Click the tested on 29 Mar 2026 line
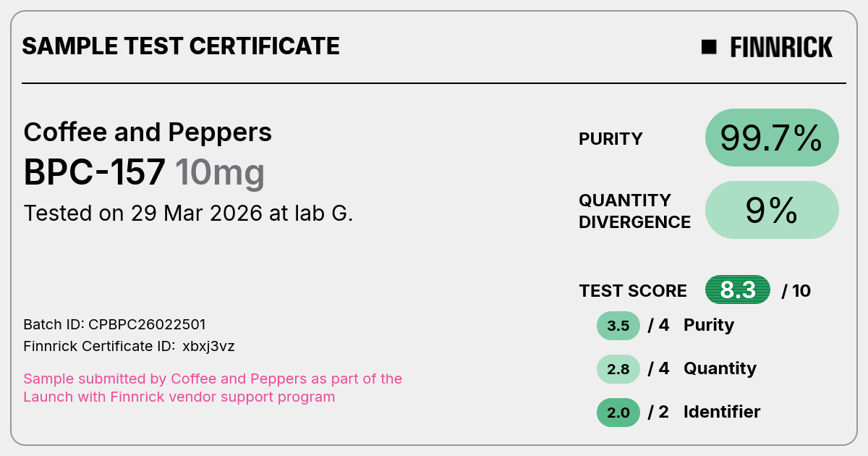Screen dimensions: 868x456 188,214
